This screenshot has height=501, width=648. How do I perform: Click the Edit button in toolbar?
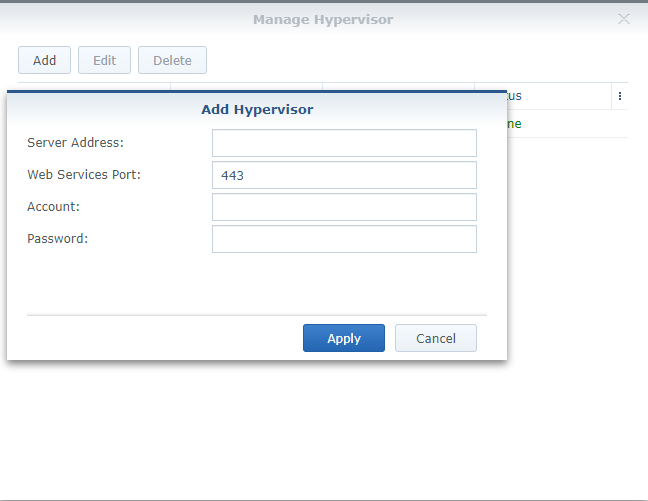coord(104,60)
